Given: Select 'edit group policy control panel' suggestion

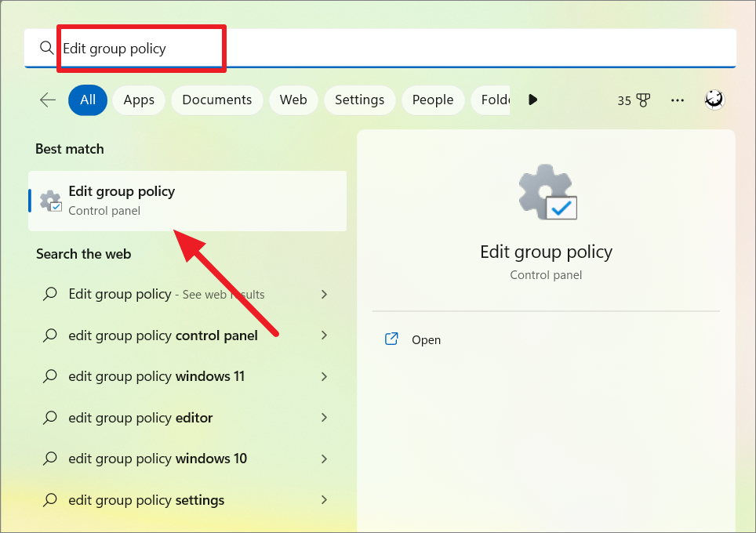Looking at the screenshot, I should 163,335.
